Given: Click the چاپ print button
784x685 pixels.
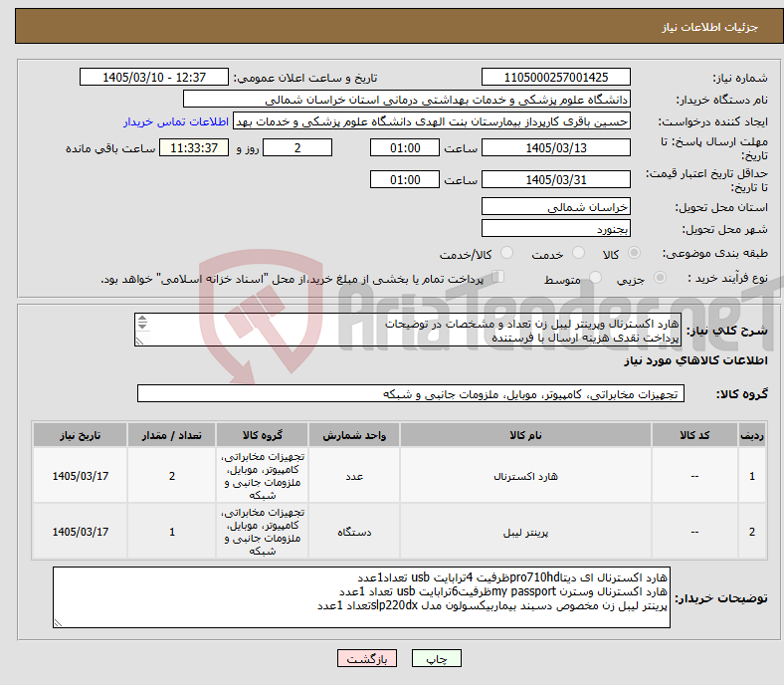Looking at the screenshot, I should click(436, 658).
